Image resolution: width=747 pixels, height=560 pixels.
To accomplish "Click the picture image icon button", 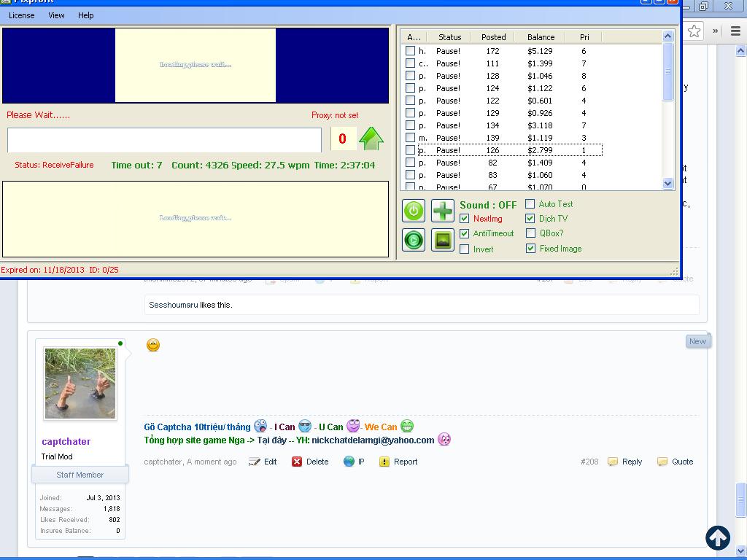I will [x=443, y=240].
